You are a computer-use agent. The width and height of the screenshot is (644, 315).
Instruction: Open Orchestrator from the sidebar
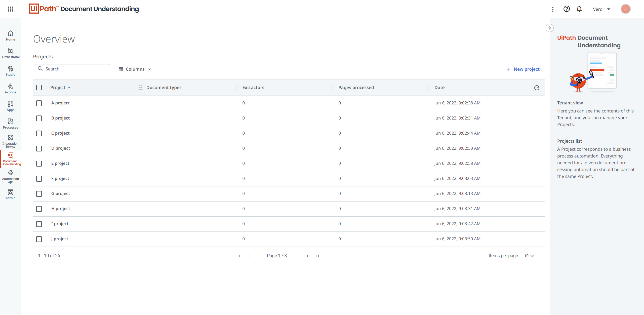tap(11, 53)
